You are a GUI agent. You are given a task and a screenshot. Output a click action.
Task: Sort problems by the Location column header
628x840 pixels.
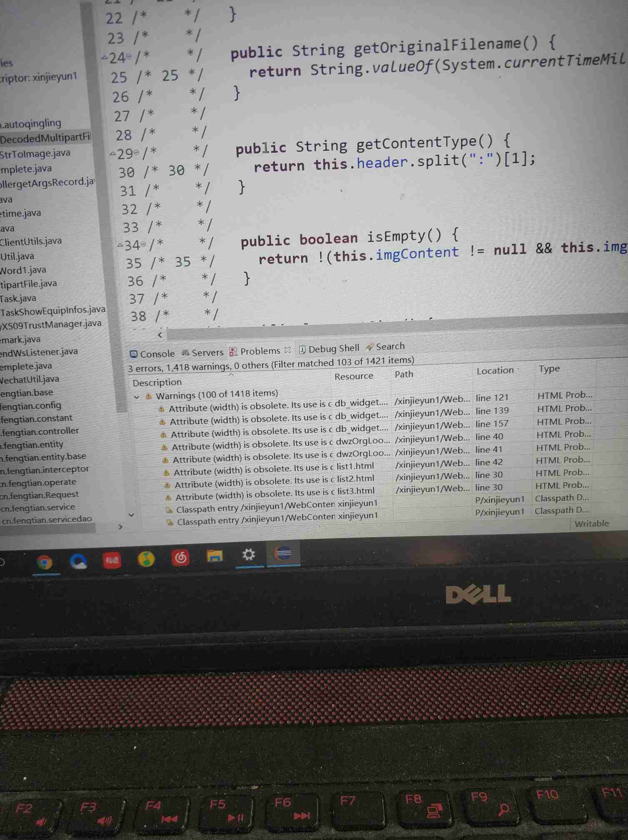pyautogui.click(x=495, y=371)
